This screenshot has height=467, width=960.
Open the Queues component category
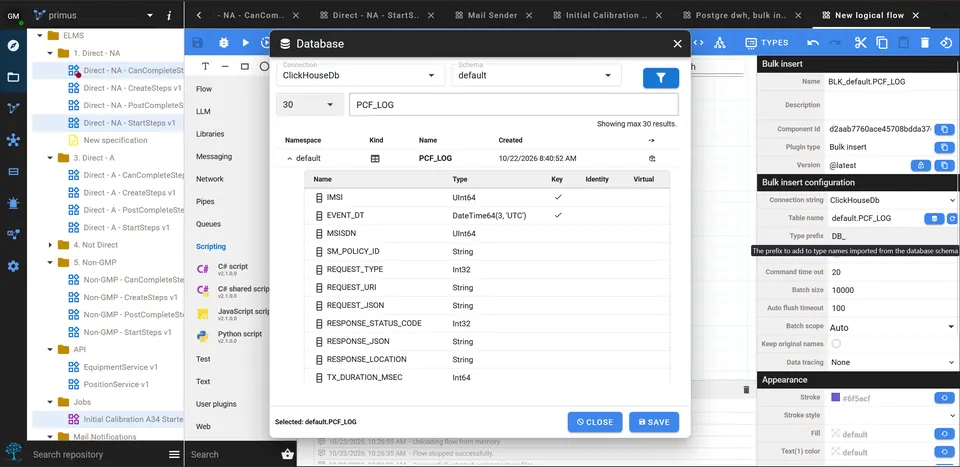pos(208,224)
